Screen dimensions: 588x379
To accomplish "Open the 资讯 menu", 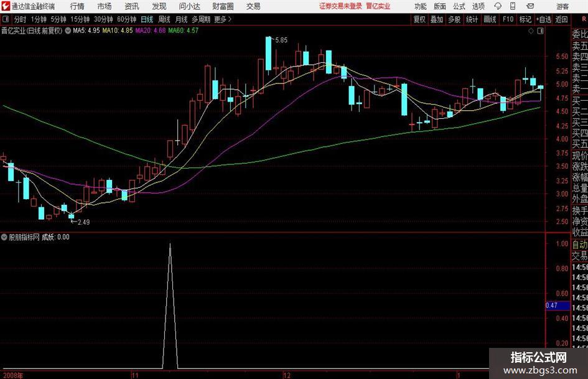I will pyautogui.click(x=132, y=6).
